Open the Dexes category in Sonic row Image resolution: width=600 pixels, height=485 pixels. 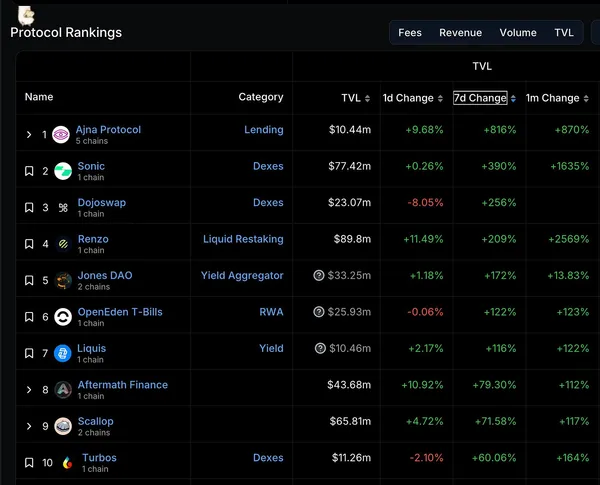click(268, 166)
